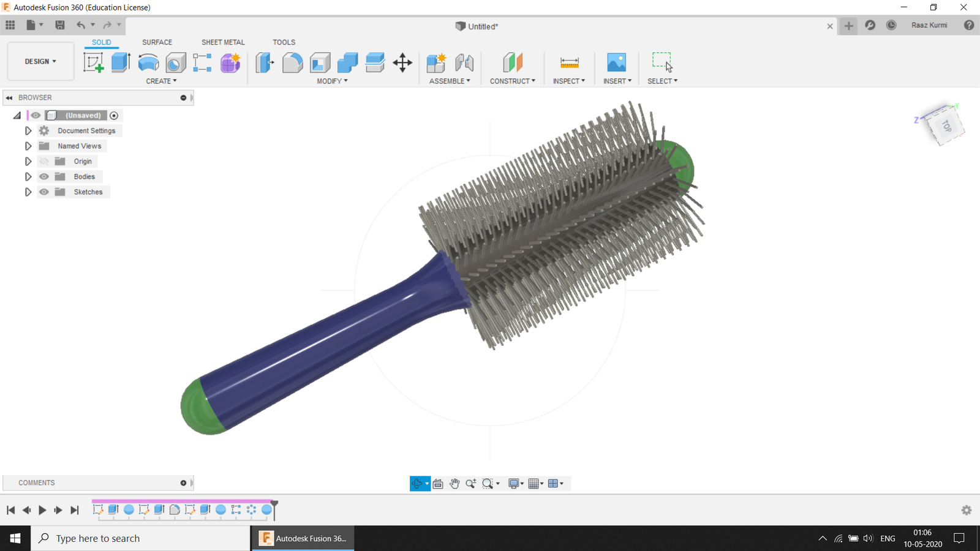Activate the (Unsaved) component radio button
The width and height of the screenshot is (980, 551).
point(114,116)
